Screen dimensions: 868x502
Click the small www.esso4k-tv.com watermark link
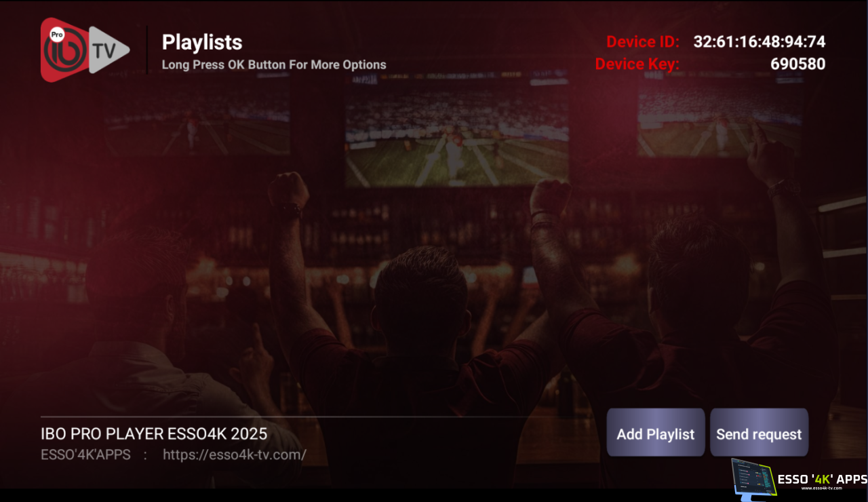[x=822, y=488]
